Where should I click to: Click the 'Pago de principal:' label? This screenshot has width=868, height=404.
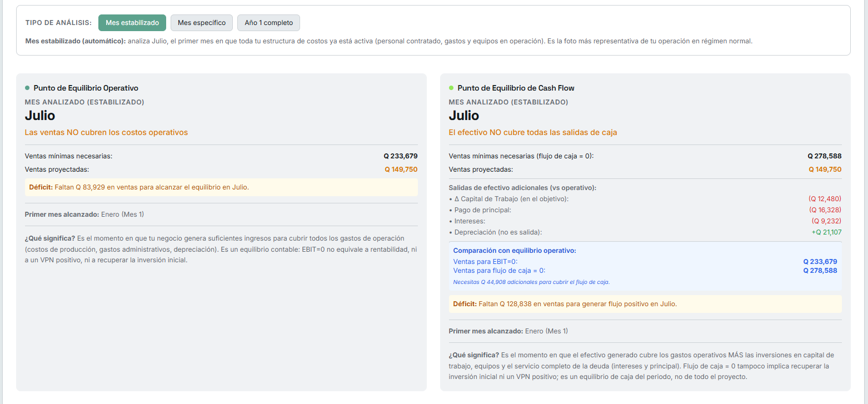480,210
